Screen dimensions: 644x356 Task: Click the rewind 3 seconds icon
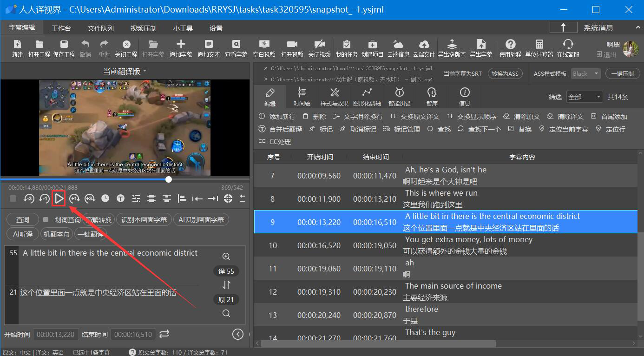tap(29, 199)
